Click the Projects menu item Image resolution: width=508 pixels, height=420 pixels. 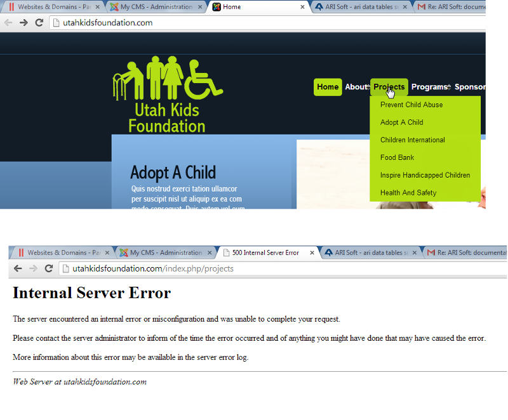pos(389,87)
